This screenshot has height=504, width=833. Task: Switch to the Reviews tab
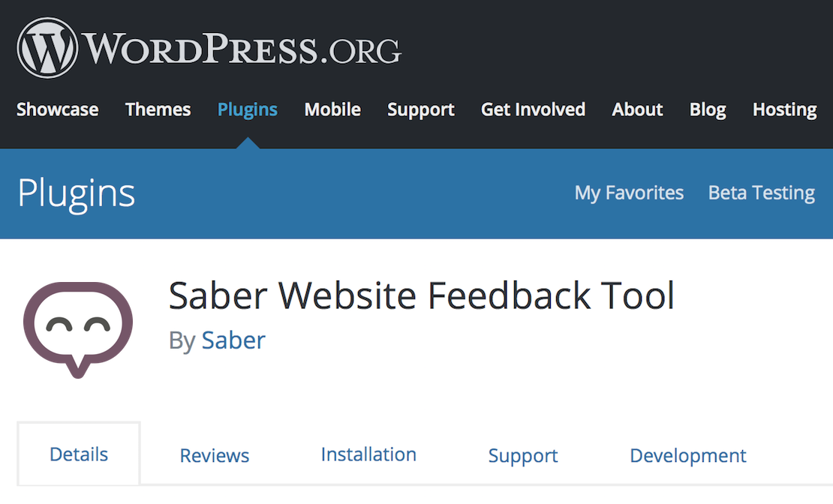[x=214, y=454]
